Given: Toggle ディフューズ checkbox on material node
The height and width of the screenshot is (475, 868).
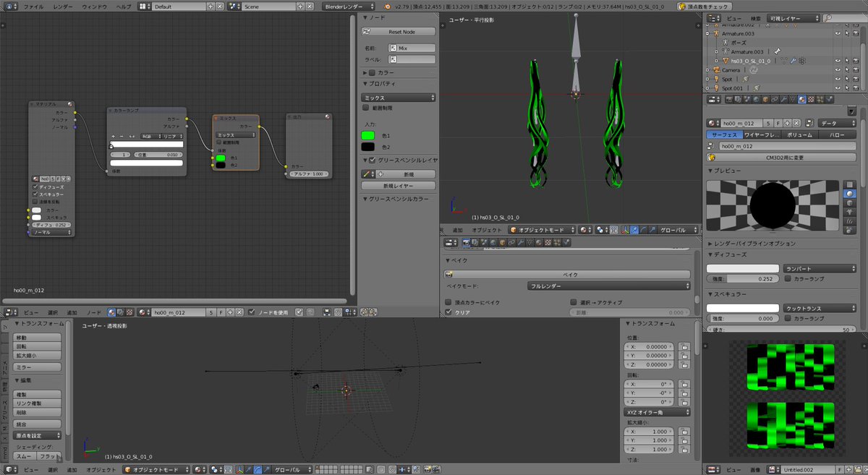Looking at the screenshot, I should [x=35, y=187].
